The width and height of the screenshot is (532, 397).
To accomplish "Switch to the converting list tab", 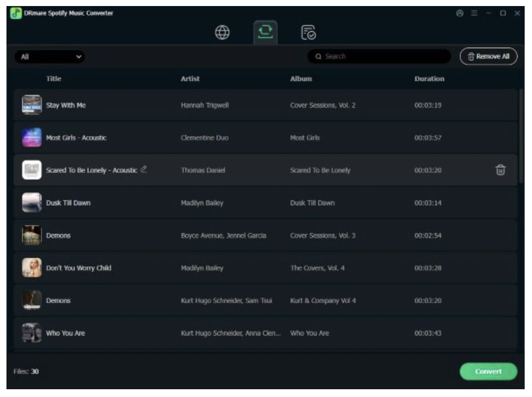I will tap(265, 33).
